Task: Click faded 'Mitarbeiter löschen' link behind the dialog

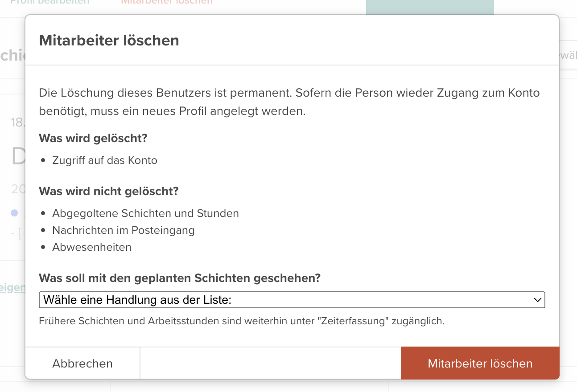Action: [167, 2]
